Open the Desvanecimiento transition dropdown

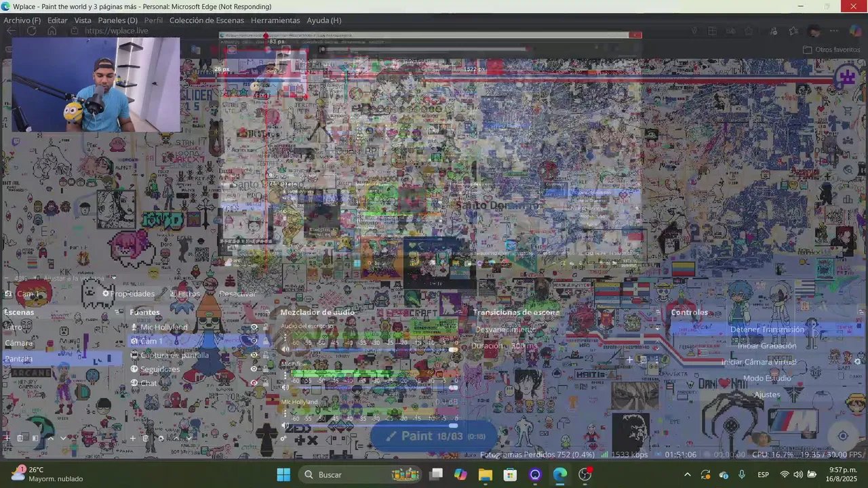click(x=567, y=329)
